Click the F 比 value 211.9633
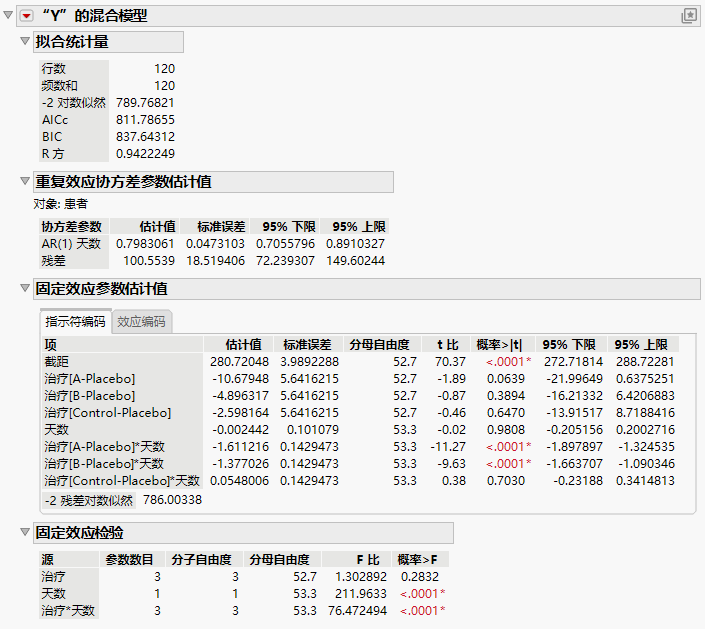Screen dimensions: 705x629 pos(361,594)
